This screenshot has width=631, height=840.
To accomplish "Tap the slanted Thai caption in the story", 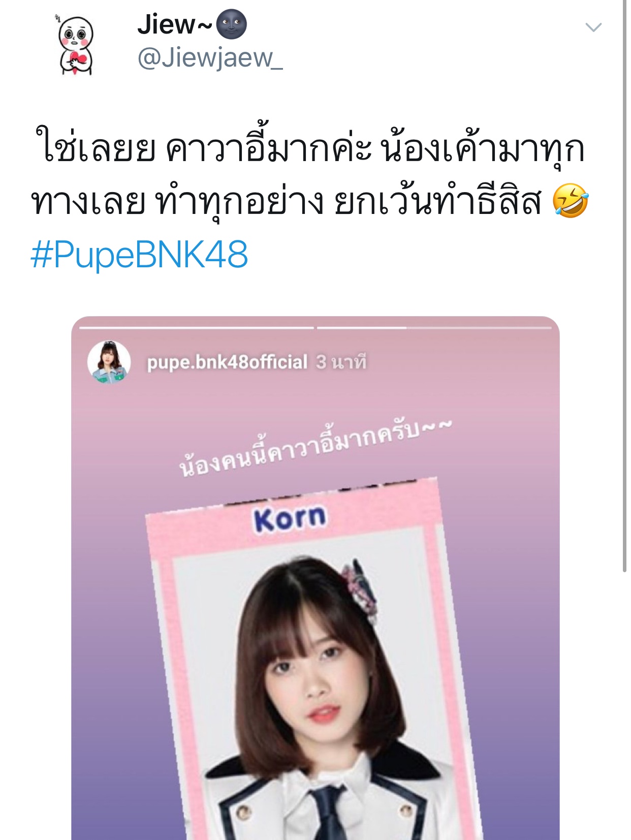I will (315, 447).
